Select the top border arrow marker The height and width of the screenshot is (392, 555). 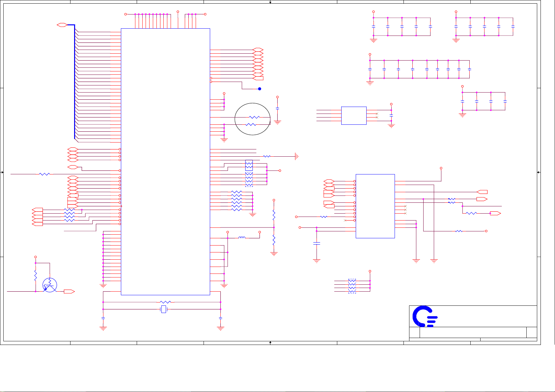coord(270,2)
